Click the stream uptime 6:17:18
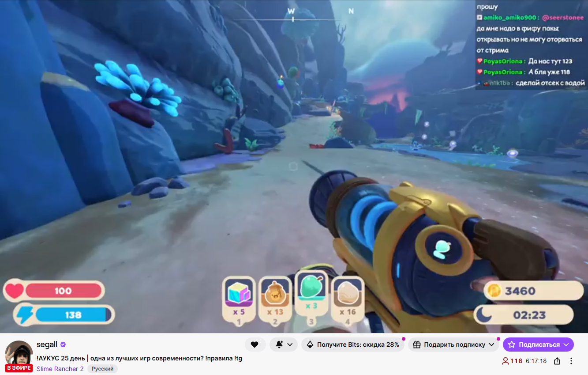588x375 pixels. [536, 361]
